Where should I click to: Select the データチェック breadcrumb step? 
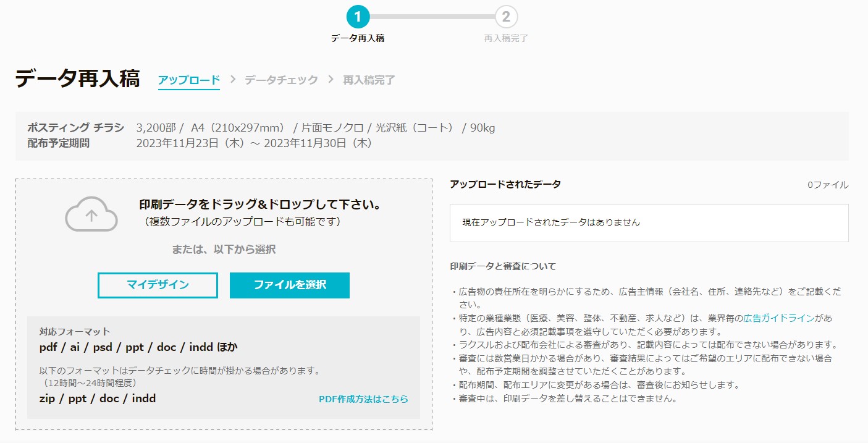[x=281, y=80]
